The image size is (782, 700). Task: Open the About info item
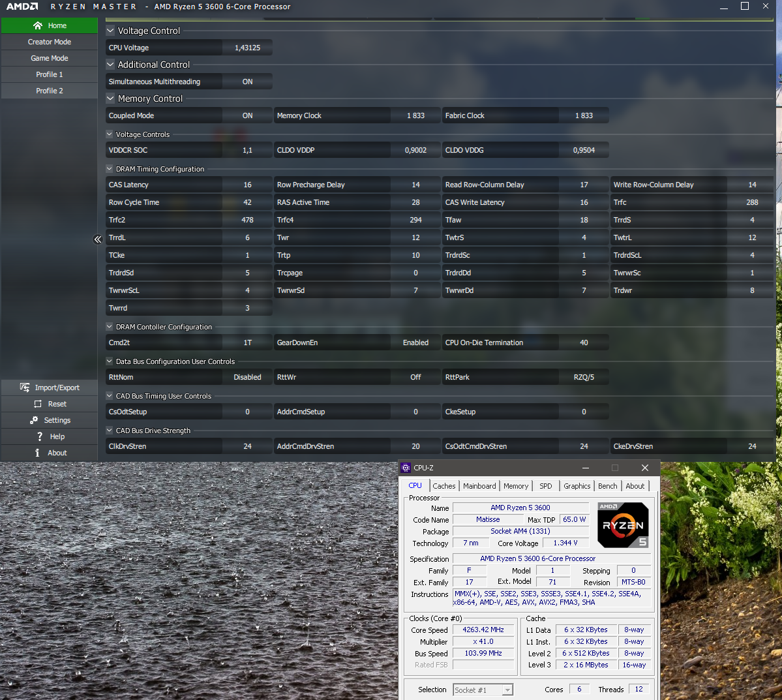pyautogui.click(x=37, y=453)
